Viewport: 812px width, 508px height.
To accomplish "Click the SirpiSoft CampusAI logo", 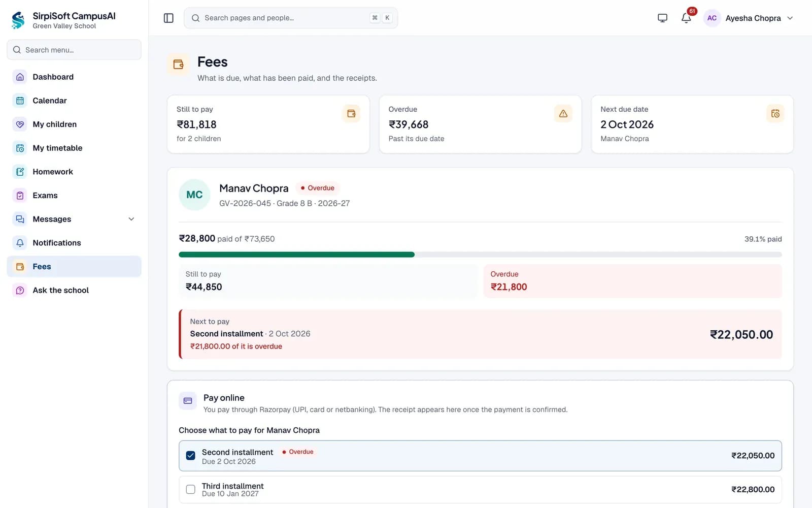I will coord(18,20).
